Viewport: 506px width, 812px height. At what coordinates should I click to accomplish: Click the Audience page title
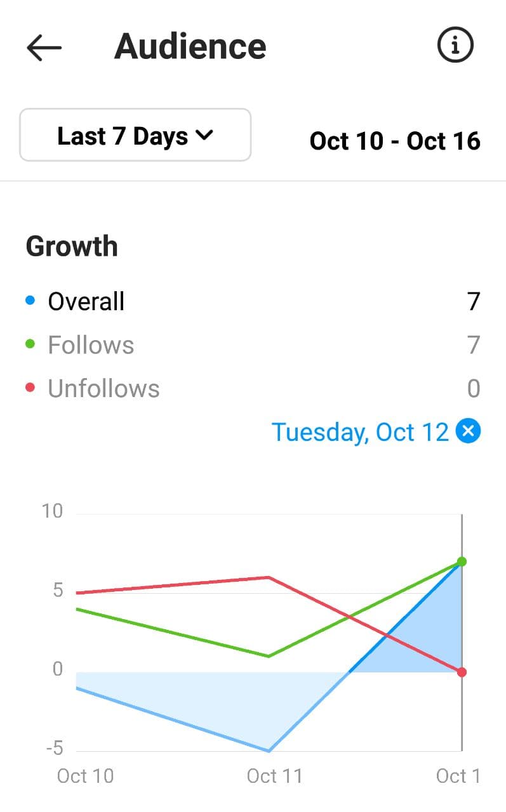click(x=190, y=46)
